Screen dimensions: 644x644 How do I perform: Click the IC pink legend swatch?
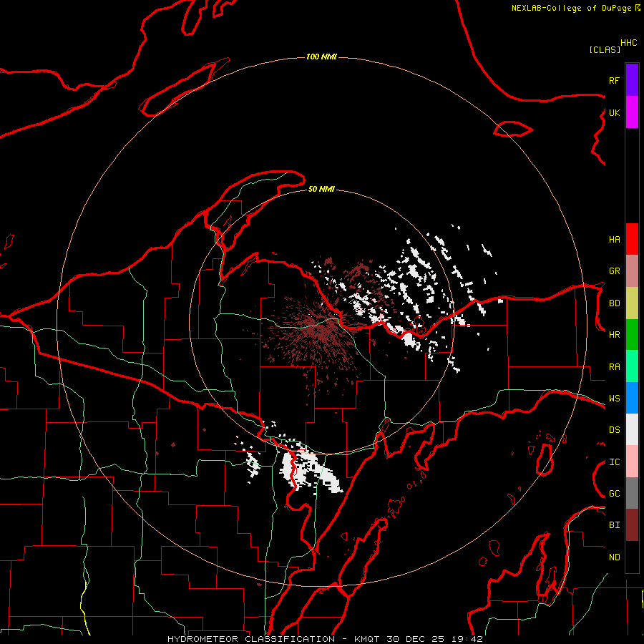(632, 462)
